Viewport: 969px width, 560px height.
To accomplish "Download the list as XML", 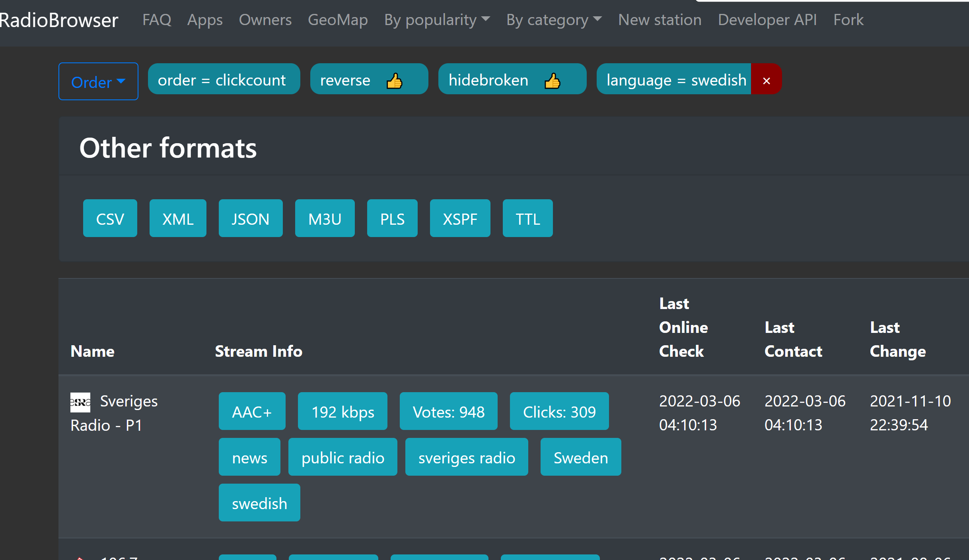I will [x=178, y=218].
